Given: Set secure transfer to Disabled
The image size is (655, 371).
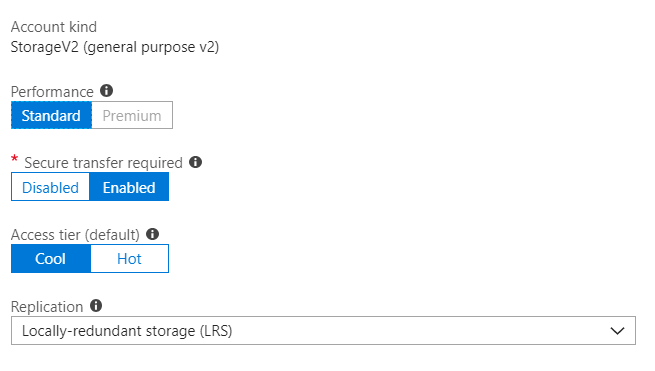Looking at the screenshot, I should (50, 187).
